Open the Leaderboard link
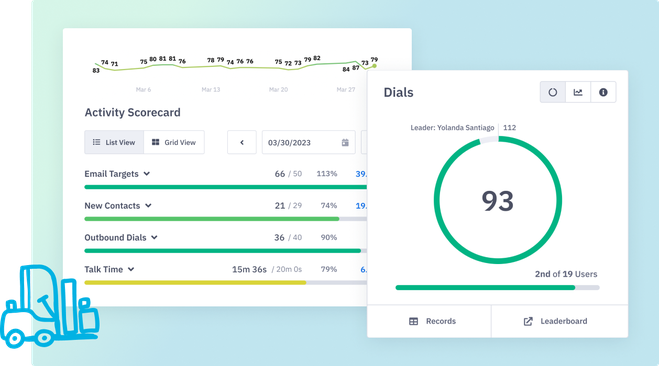 [x=560, y=321]
